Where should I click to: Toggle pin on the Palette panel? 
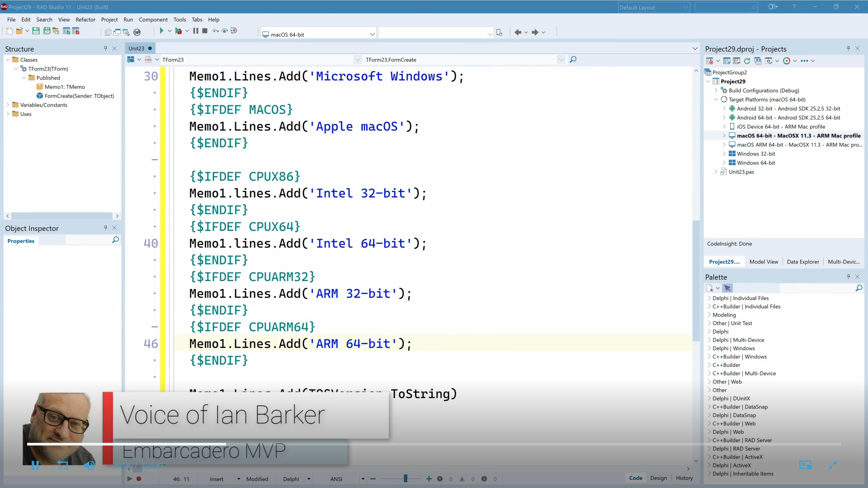848,277
